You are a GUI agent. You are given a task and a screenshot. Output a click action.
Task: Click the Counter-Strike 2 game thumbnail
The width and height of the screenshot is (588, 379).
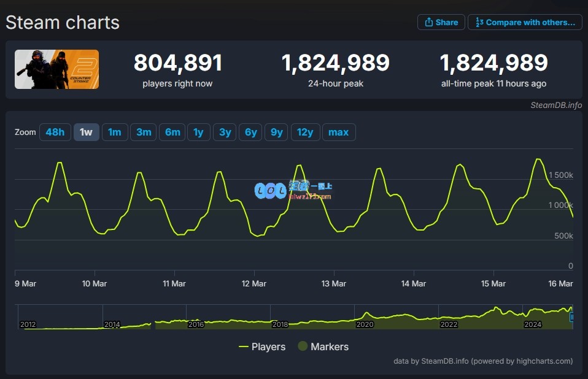tap(56, 69)
